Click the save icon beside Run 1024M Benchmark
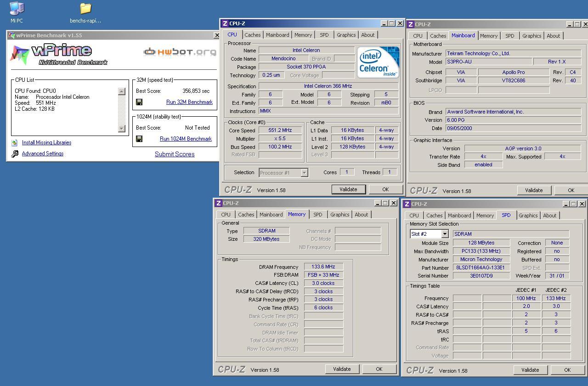 click(x=139, y=139)
